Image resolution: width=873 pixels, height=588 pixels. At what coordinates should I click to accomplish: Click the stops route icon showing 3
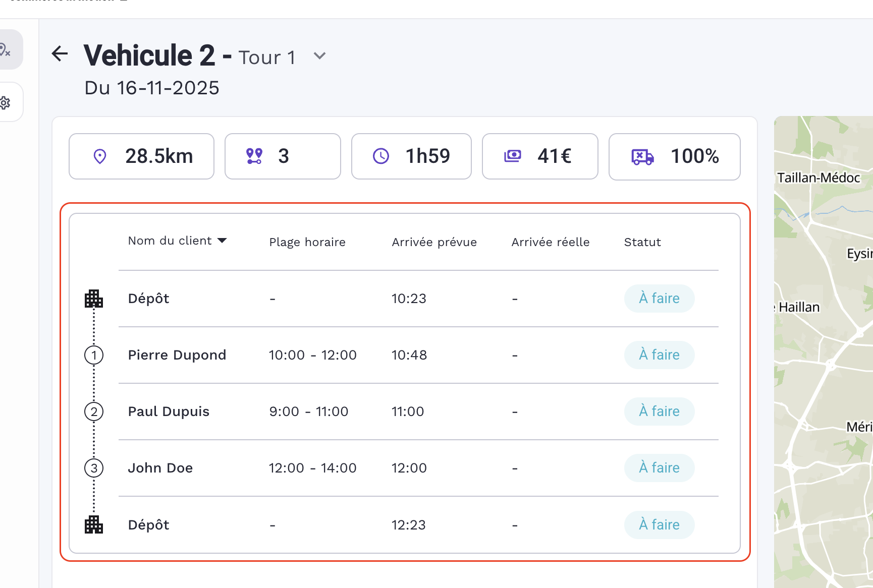coord(254,156)
